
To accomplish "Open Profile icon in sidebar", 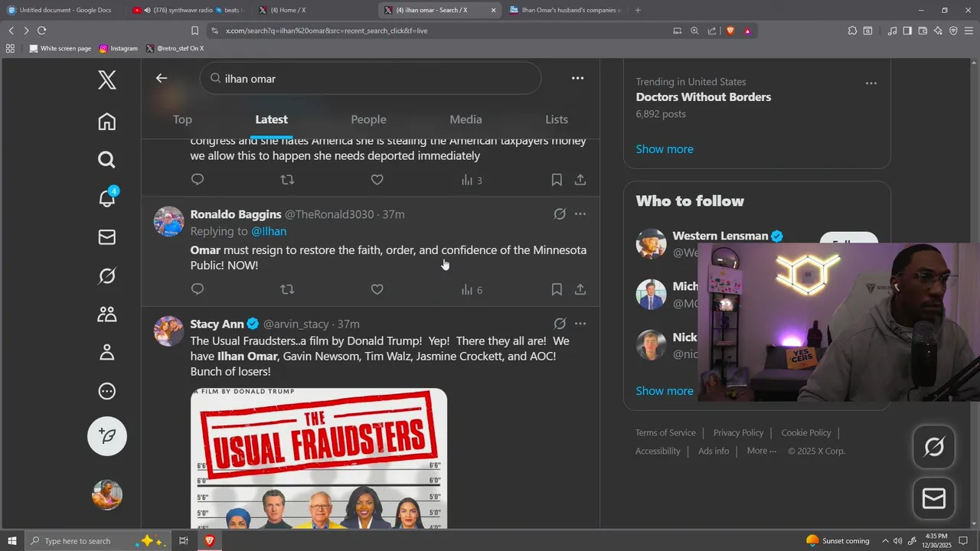I will click(x=107, y=352).
